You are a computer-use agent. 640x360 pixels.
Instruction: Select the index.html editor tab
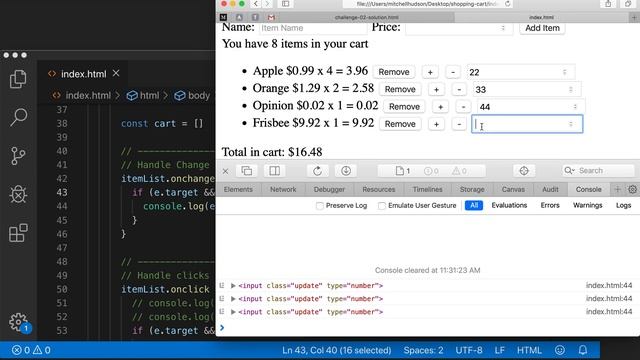83,74
